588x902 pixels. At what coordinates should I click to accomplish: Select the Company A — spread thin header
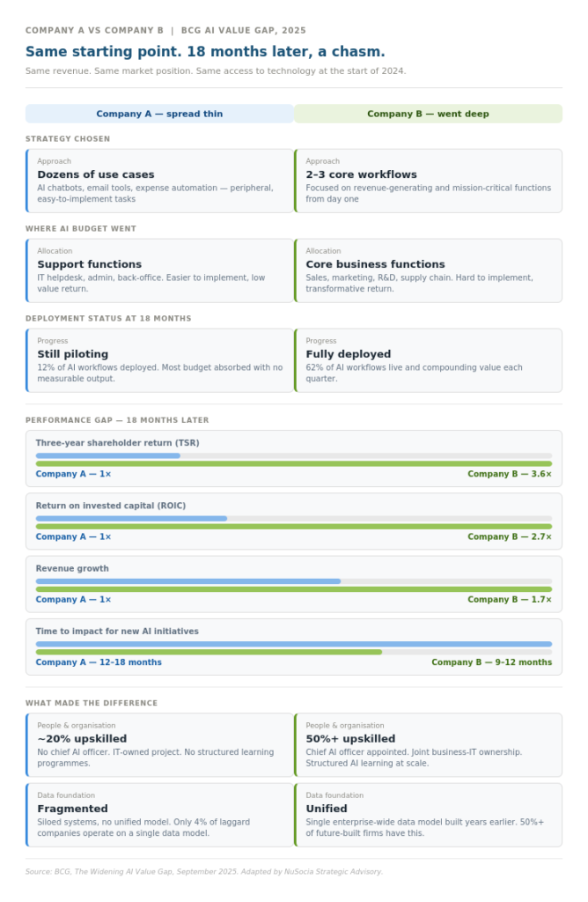(x=159, y=114)
